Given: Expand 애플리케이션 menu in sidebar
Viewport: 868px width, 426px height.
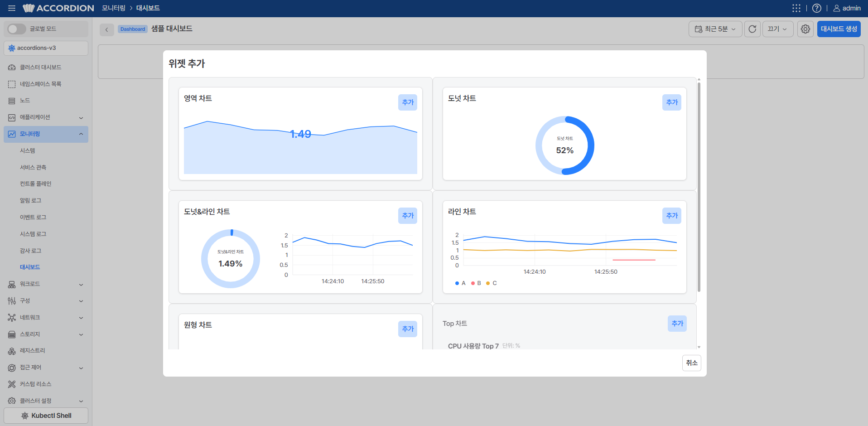Looking at the screenshot, I should click(46, 117).
